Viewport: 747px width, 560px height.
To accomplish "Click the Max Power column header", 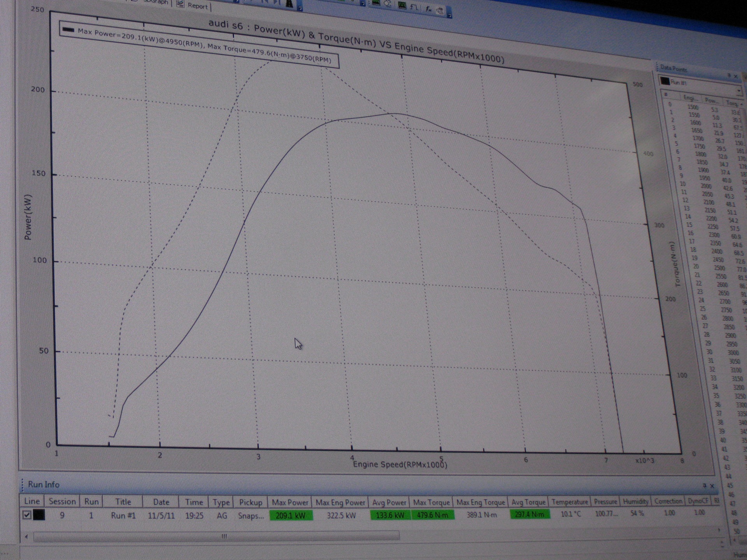I will click(x=290, y=502).
